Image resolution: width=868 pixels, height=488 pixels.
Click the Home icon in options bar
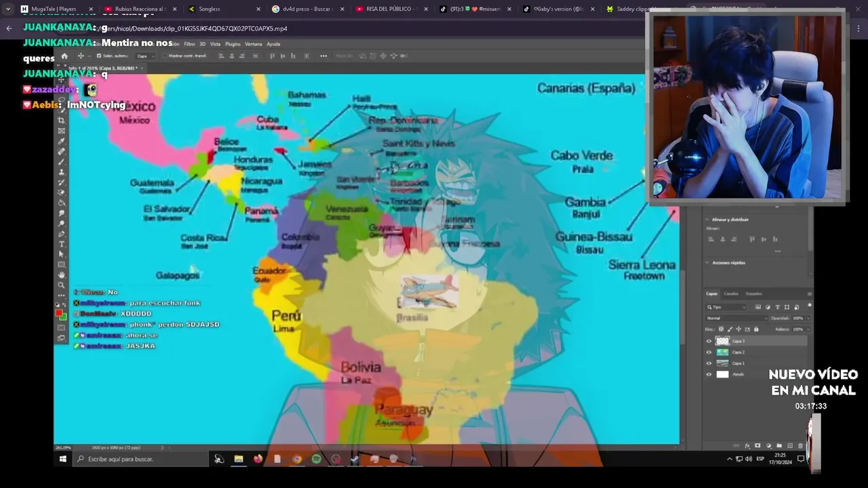(64, 56)
